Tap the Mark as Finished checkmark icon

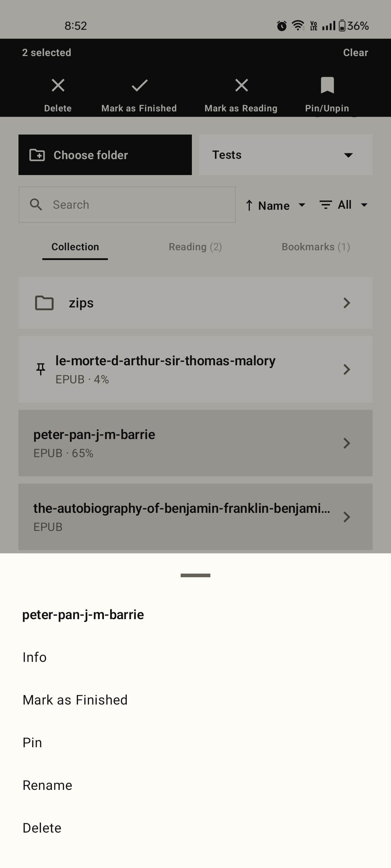139,85
